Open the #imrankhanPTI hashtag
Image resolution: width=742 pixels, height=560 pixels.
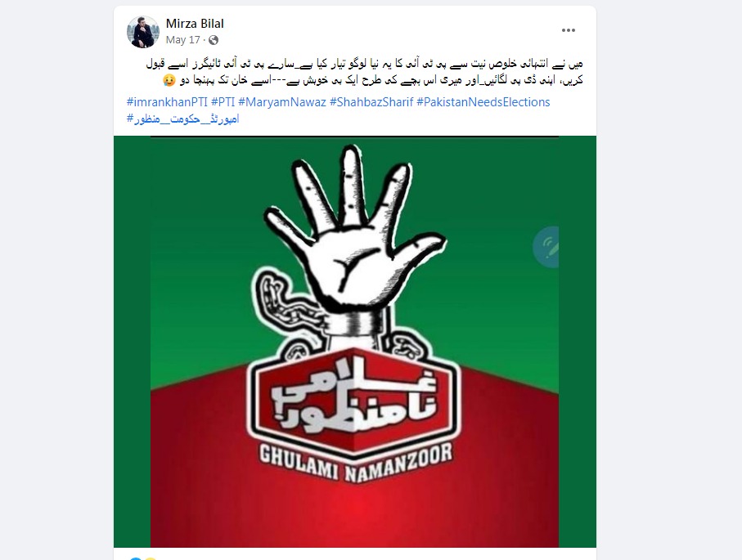click(167, 102)
